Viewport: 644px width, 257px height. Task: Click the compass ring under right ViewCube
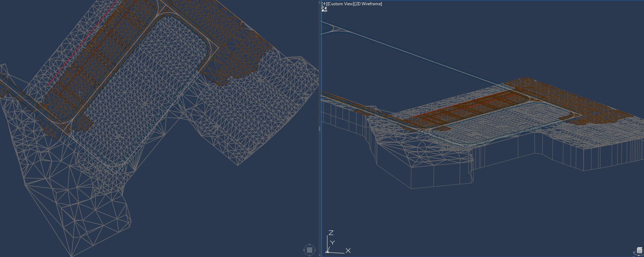[x=635, y=254]
